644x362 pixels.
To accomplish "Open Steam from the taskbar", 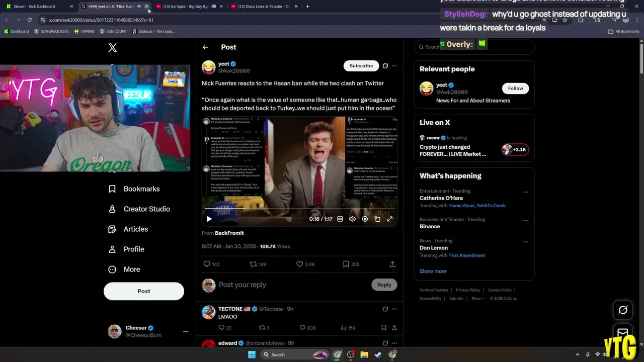I will pos(378,355).
